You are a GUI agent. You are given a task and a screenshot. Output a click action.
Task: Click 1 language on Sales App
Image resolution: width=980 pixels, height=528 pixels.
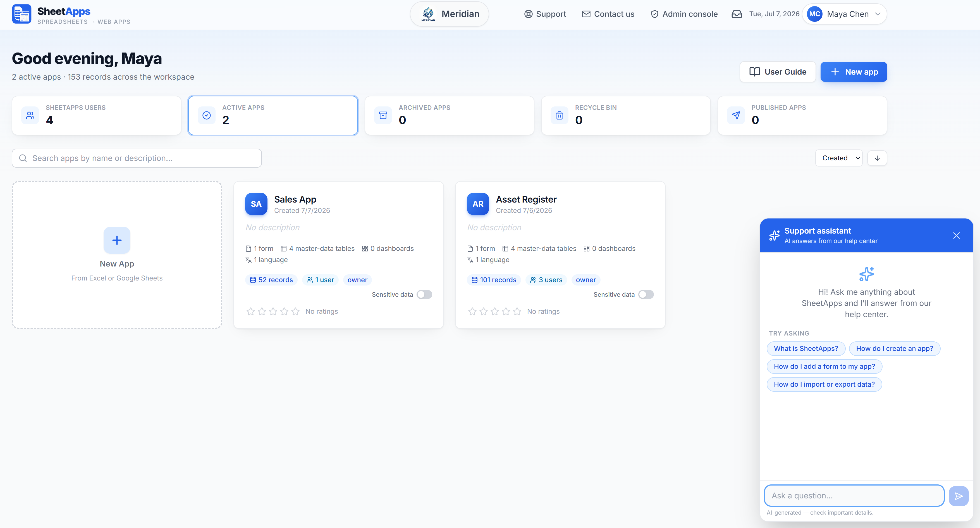coord(266,260)
